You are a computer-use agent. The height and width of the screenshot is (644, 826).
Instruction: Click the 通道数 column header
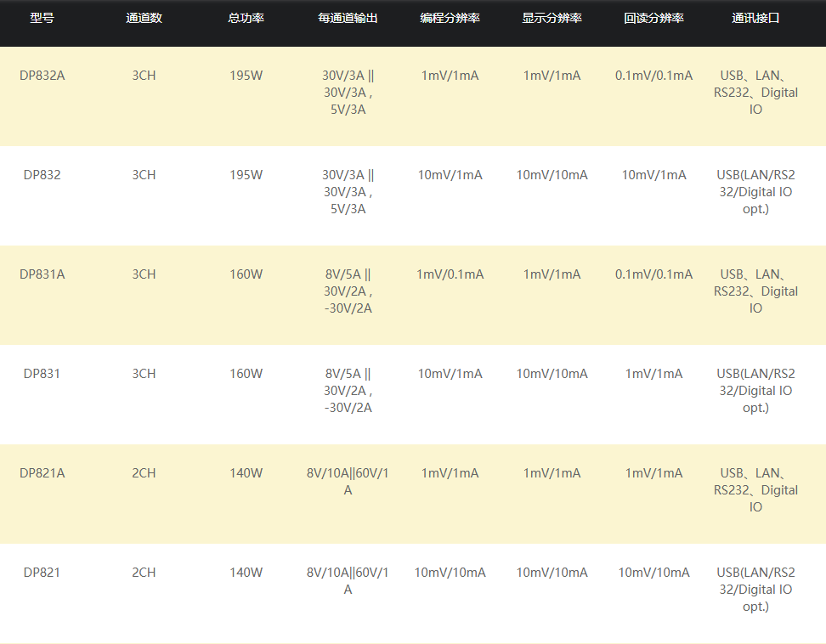(x=144, y=18)
